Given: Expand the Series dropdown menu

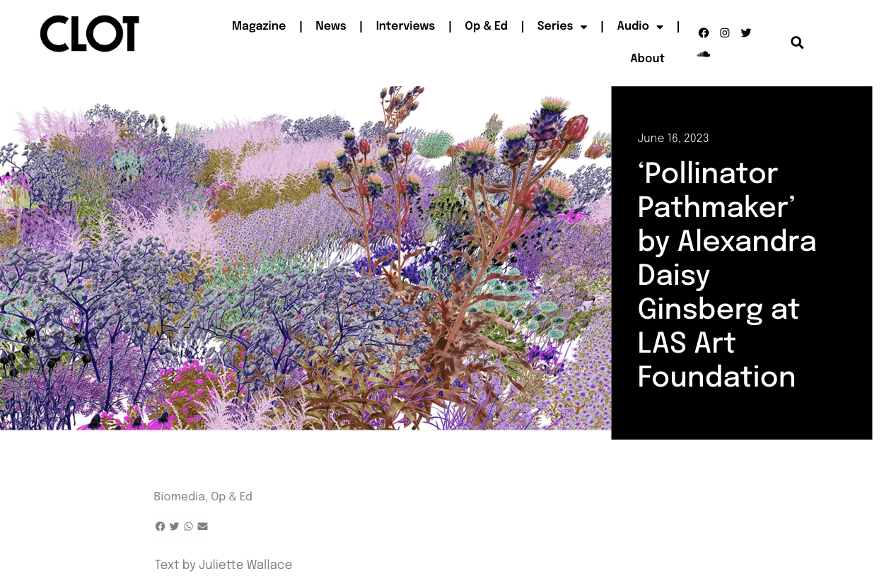Looking at the screenshot, I should tap(562, 26).
